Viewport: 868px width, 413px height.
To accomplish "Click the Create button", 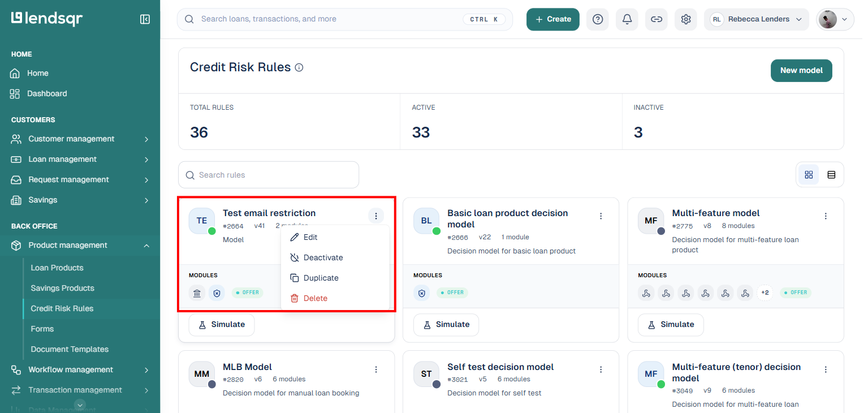I will tap(553, 19).
